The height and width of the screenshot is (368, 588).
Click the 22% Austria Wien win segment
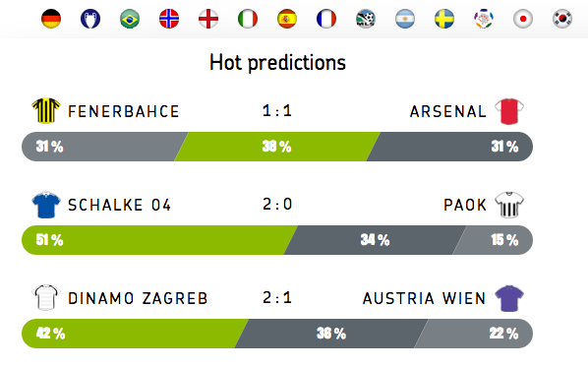pyautogui.click(x=474, y=334)
